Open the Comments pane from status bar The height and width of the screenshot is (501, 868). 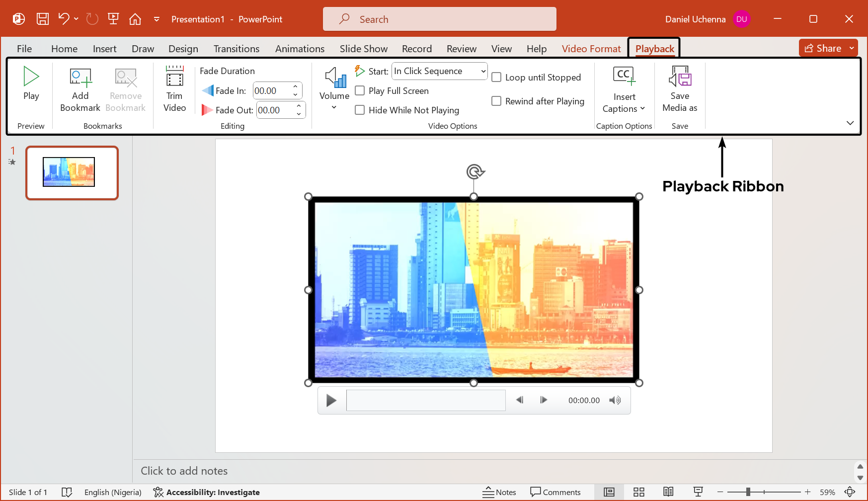pyautogui.click(x=555, y=492)
